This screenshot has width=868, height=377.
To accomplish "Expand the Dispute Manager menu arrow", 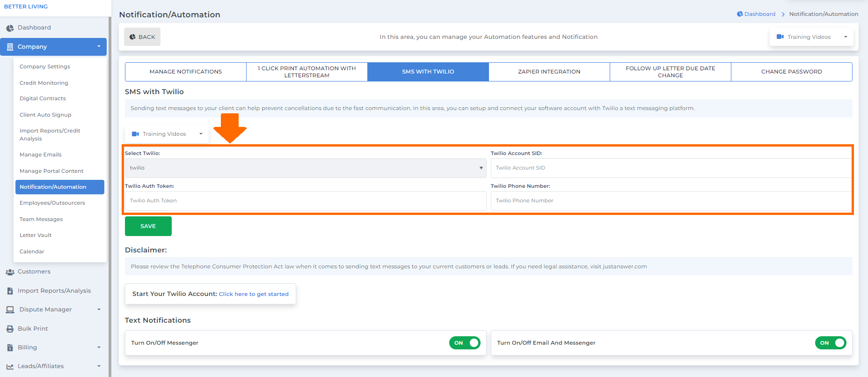I will pyautogui.click(x=99, y=310).
